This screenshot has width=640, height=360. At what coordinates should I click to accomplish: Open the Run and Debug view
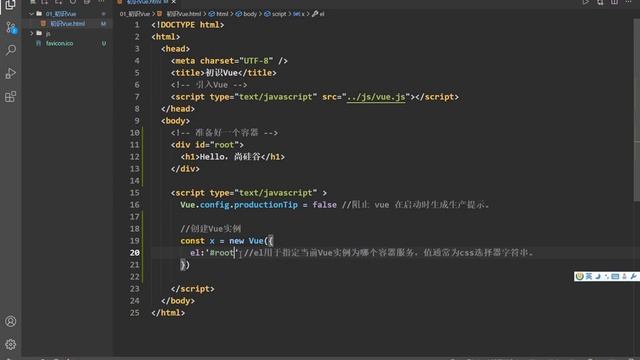pyautogui.click(x=11, y=73)
